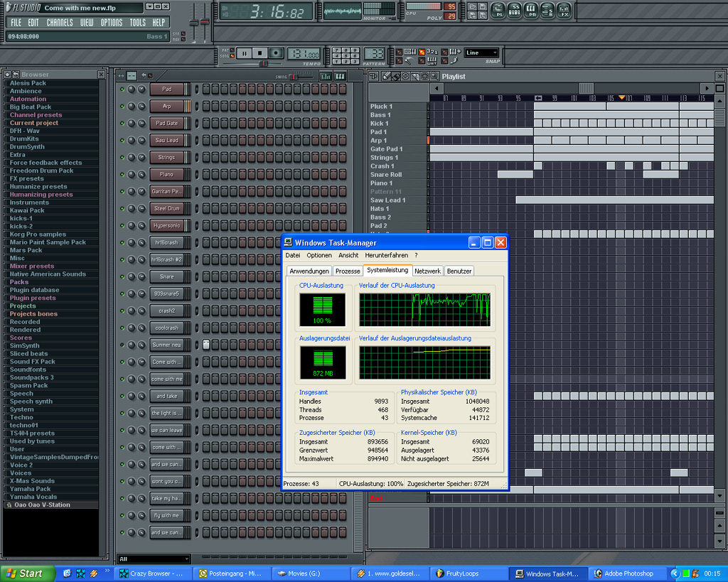This screenshot has width=728, height=582.
Task: Mute the Snare channel green LED
Action: click(122, 276)
